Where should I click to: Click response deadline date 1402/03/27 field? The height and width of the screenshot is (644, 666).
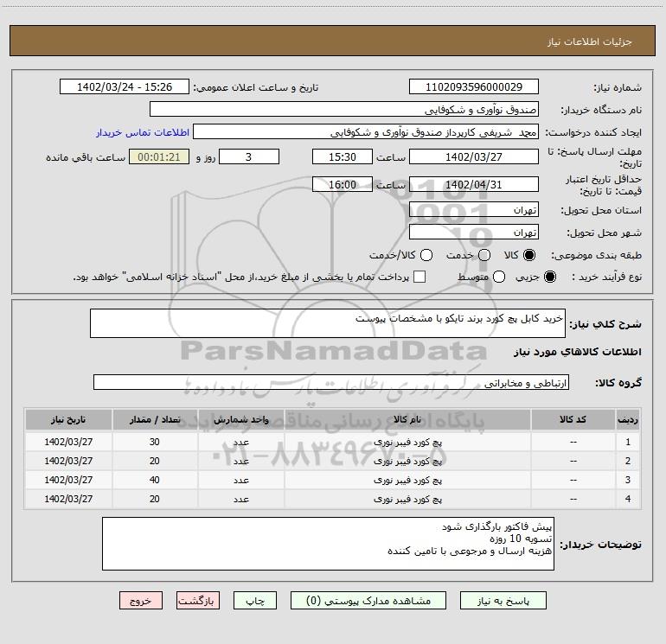tap(474, 156)
